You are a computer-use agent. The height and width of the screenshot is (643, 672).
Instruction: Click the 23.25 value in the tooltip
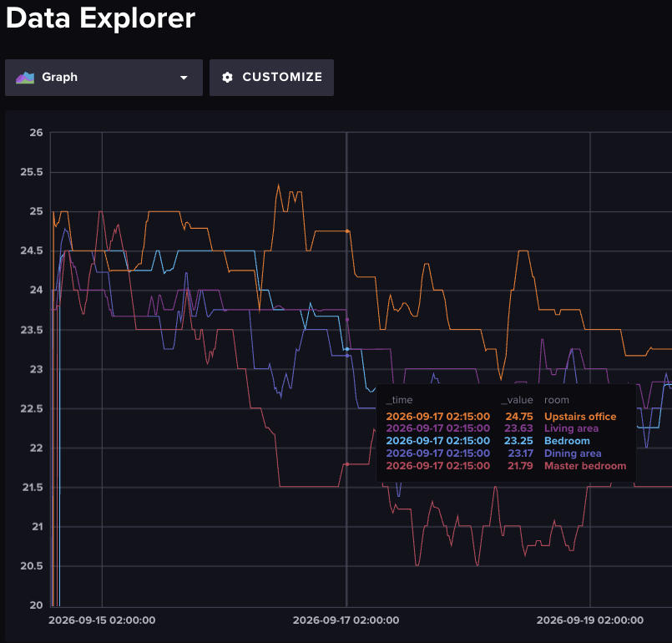point(518,441)
